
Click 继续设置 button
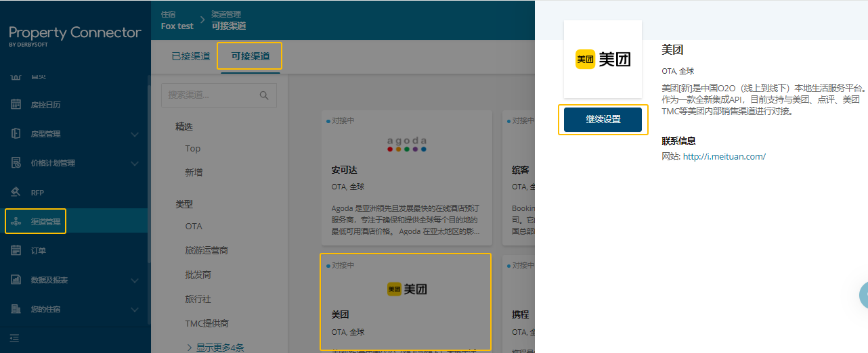coord(603,119)
